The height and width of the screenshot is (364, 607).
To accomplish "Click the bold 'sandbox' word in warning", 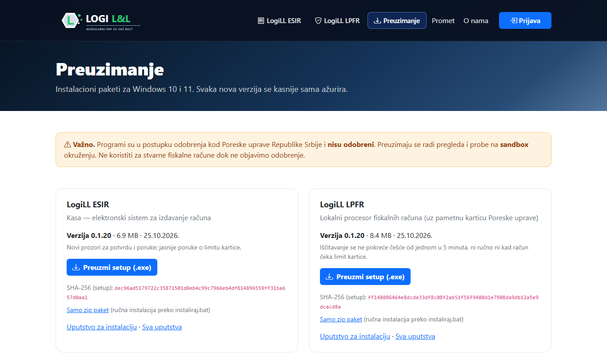I will 514,144.
